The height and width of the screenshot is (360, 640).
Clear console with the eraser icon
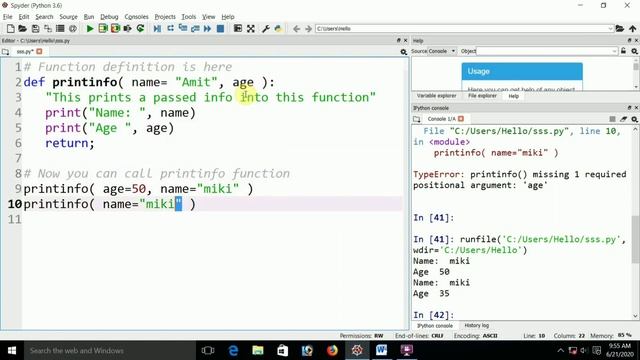point(623,119)
